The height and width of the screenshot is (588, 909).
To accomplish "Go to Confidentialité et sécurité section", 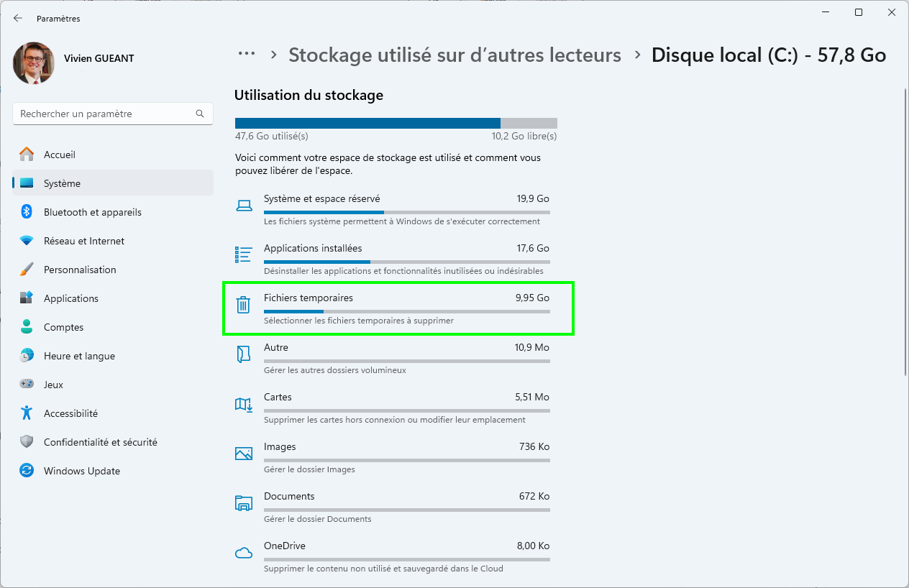I will click(100, 442).
